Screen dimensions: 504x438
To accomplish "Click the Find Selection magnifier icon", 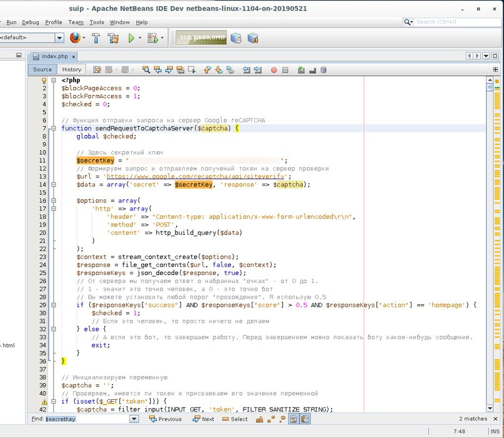I will pos(147,70).
